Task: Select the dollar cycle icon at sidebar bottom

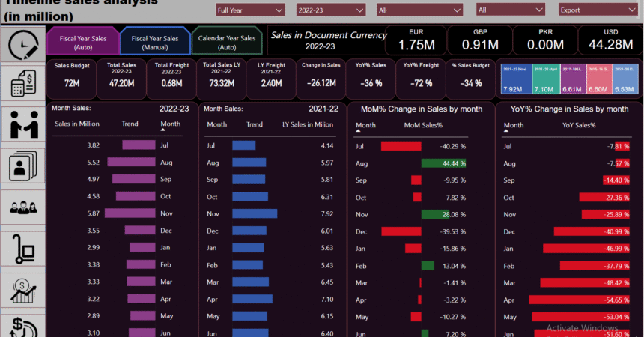Action: point(22,326)
